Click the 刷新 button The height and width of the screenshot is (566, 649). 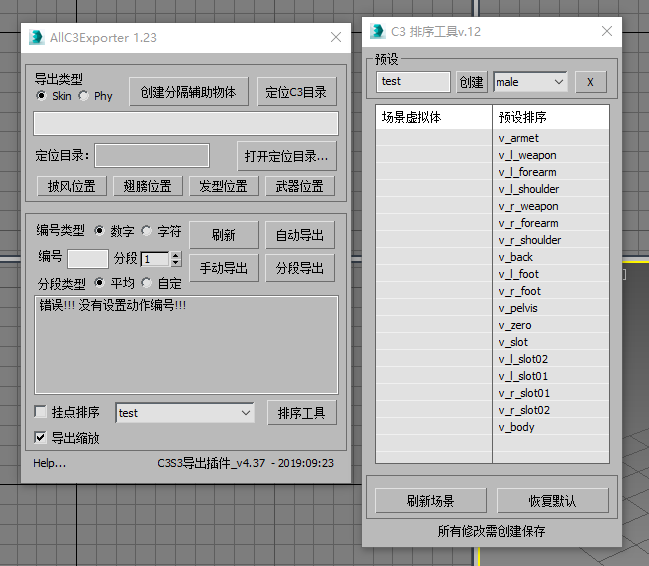pos(224,235)
